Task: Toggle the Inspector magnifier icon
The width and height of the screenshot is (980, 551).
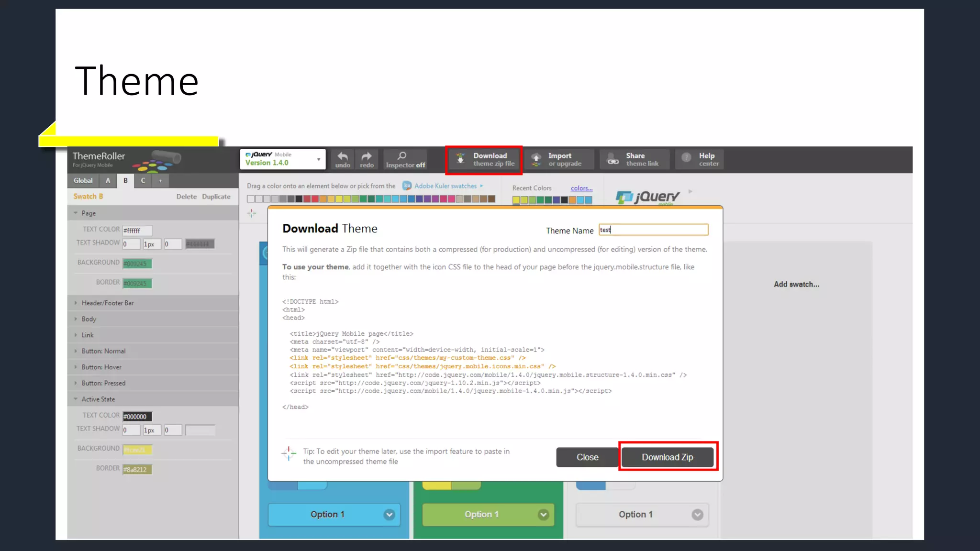Action: pos(402,156)
